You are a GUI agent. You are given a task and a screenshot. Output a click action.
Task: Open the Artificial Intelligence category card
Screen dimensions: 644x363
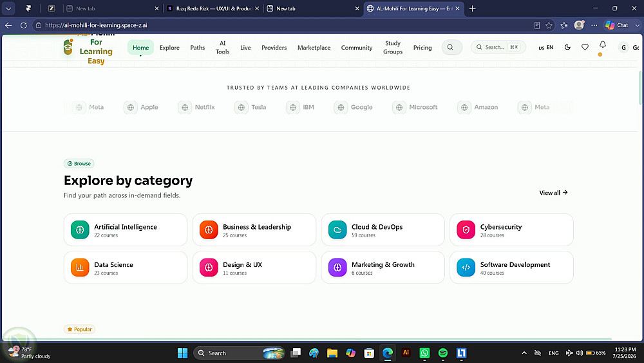point(126,230)
